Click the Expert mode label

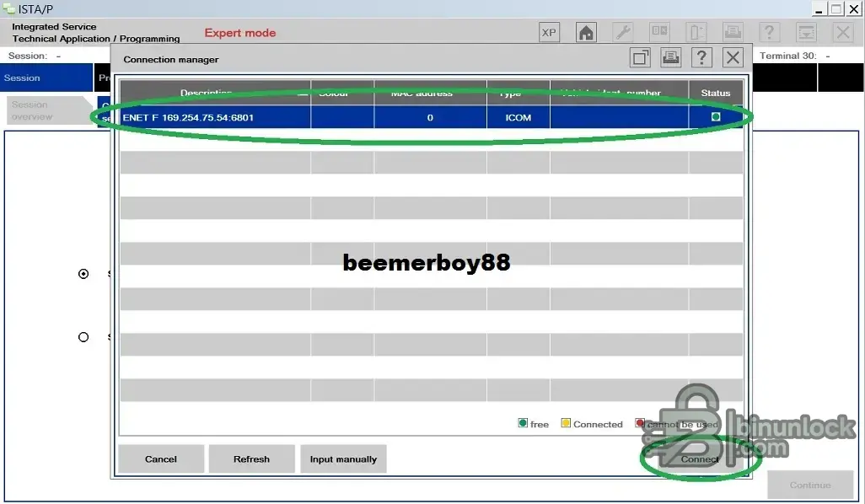tap(240, 33)
